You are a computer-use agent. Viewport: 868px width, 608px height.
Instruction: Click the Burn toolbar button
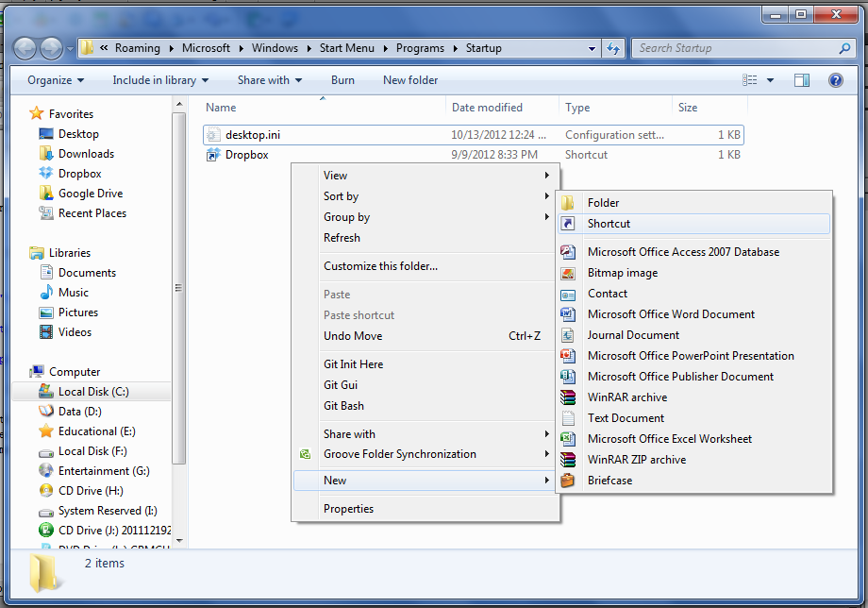click(342, 80)
